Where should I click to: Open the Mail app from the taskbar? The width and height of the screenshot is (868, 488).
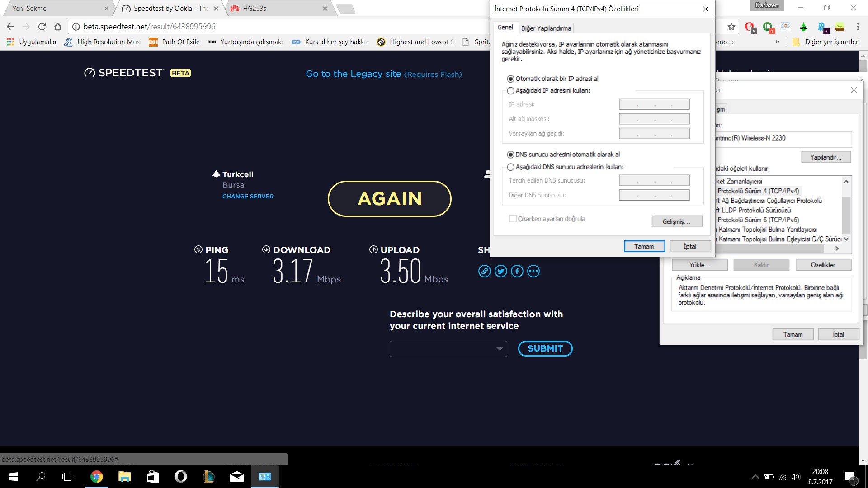click(236, 477)
